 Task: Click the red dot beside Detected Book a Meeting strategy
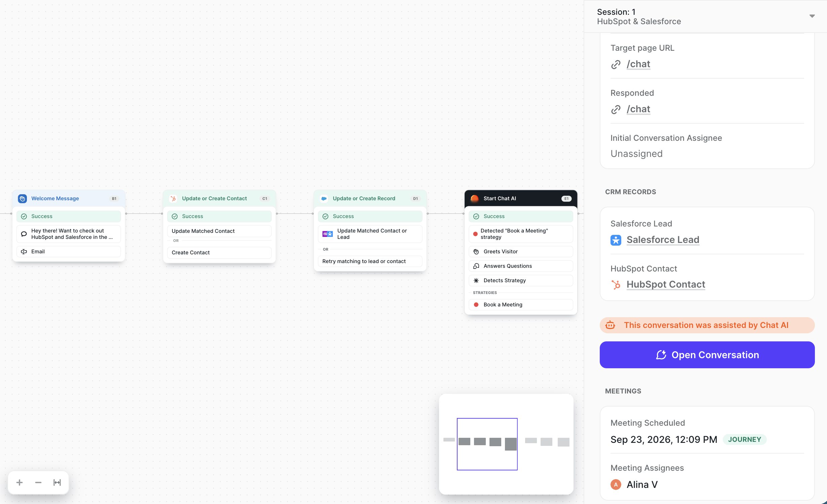pyautogui.click(x=475, y=234)
